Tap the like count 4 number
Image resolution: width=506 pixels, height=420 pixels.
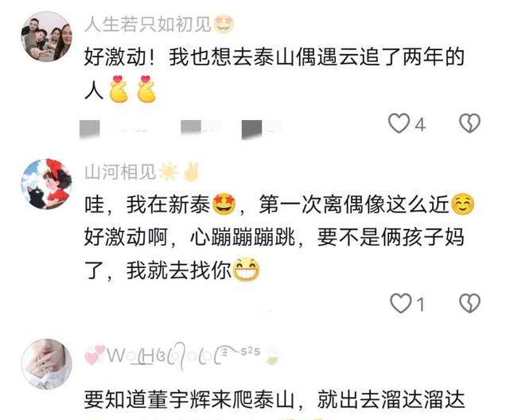[420, 125]
